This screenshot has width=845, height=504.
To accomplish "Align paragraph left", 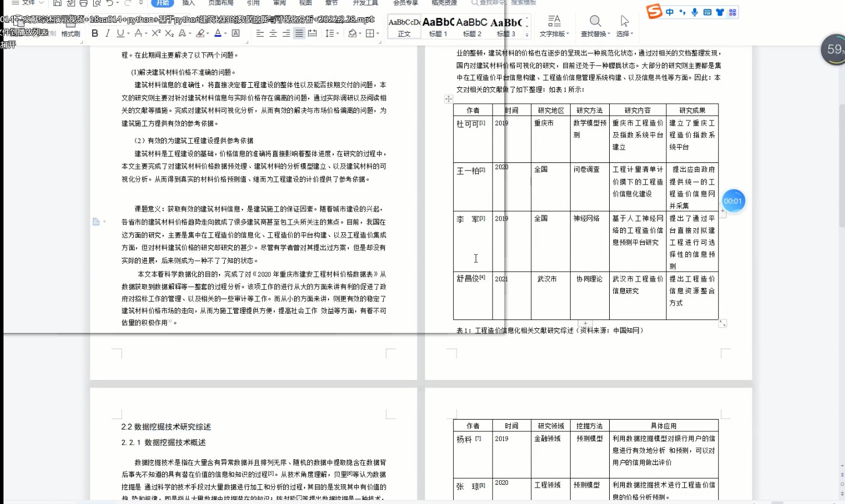I will click(x=260, y=33).
